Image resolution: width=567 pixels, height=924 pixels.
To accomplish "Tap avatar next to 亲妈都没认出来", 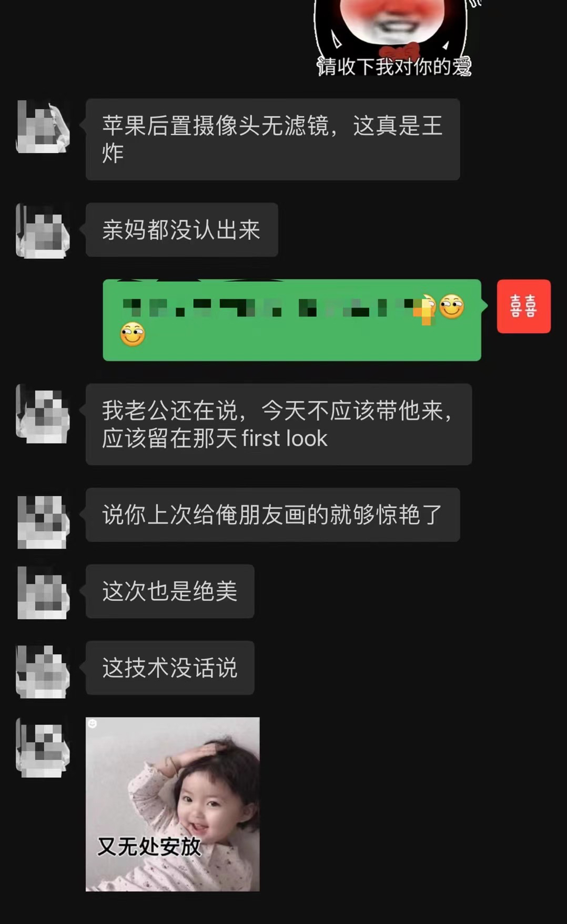I will pyautogui.click(x=43, y=231).
